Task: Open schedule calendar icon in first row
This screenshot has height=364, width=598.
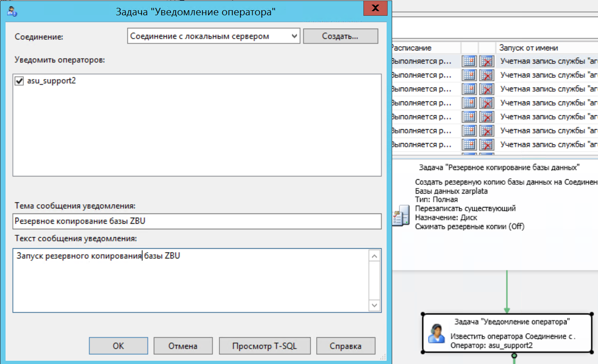Action: (470, 61)
